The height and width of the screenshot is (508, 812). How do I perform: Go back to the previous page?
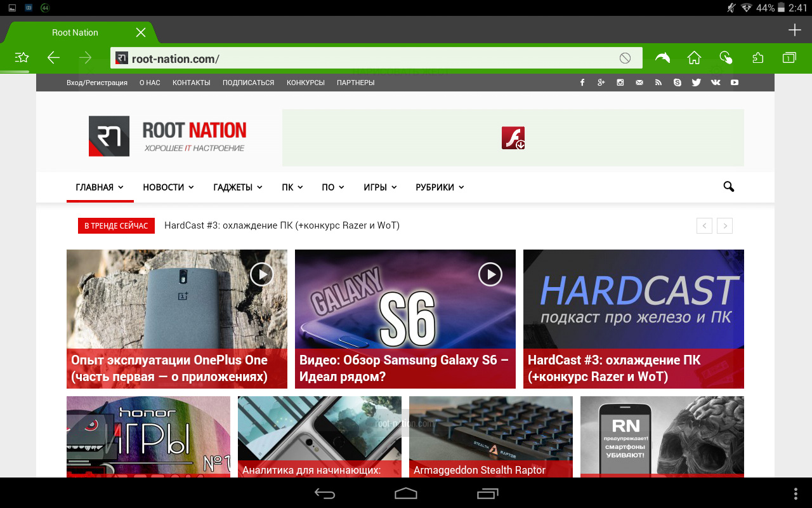54,58
